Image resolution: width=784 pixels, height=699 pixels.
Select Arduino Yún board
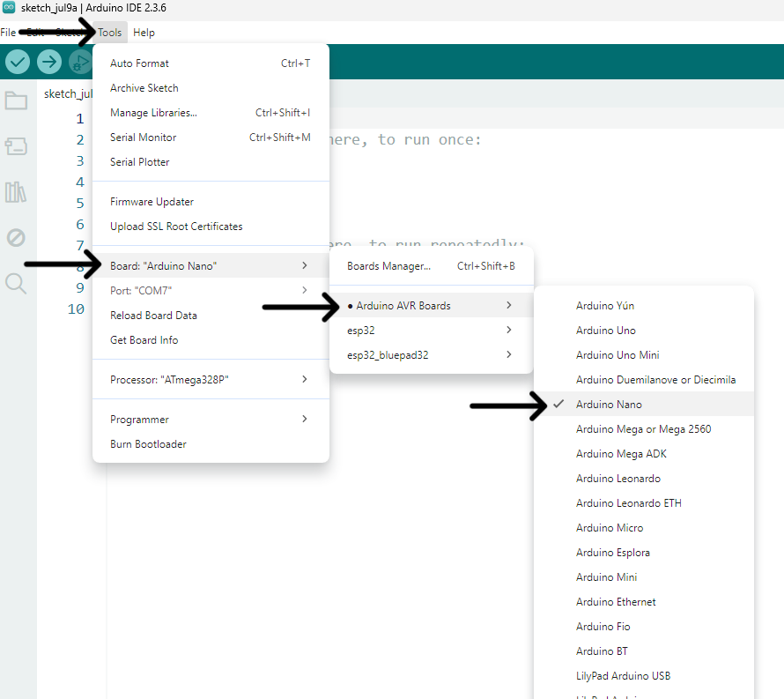644,306
